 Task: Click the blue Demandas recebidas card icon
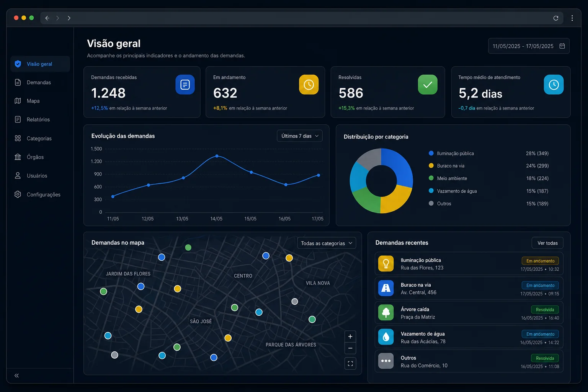tap(185, 85)
